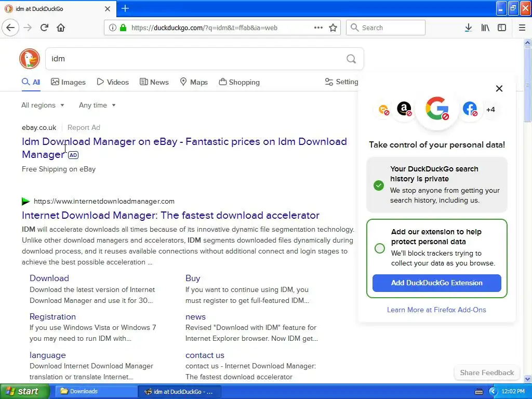Image resolution: width=532 pixels, height=399 pixels.
Task: Open a new tab with plus button
Action: tap(125, 8)
